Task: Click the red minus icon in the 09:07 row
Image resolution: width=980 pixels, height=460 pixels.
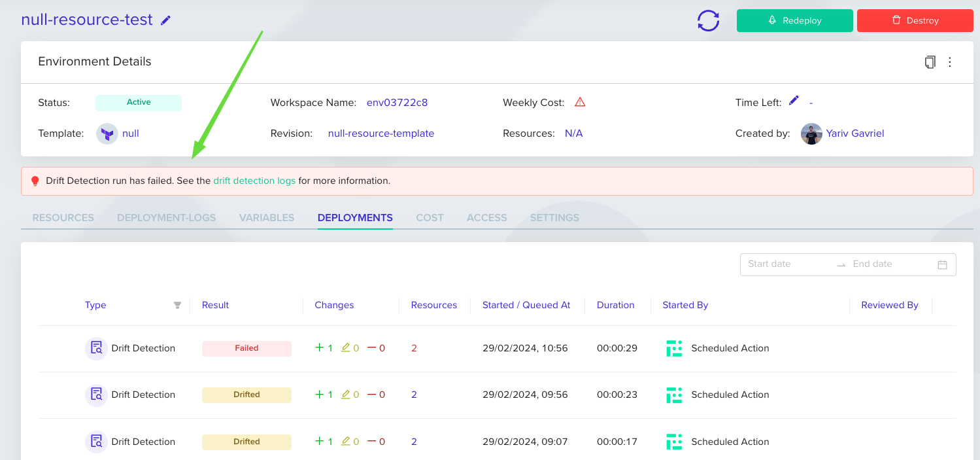Action: point(372,442)
